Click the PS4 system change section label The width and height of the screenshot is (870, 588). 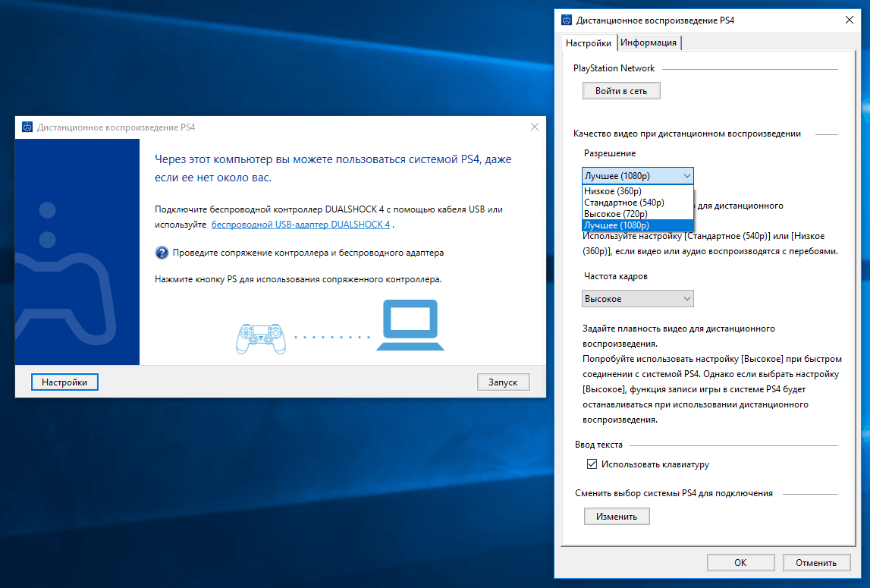tap(674, 493)
